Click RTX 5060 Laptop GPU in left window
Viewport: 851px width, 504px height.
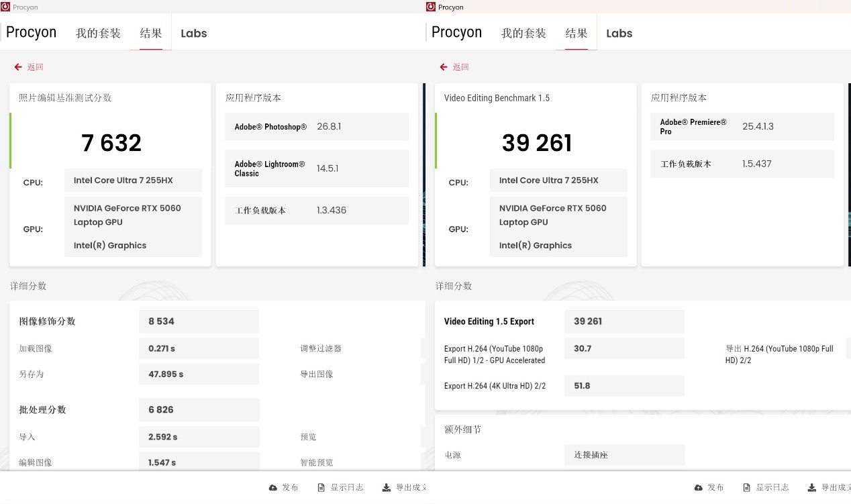pos(128,215)
